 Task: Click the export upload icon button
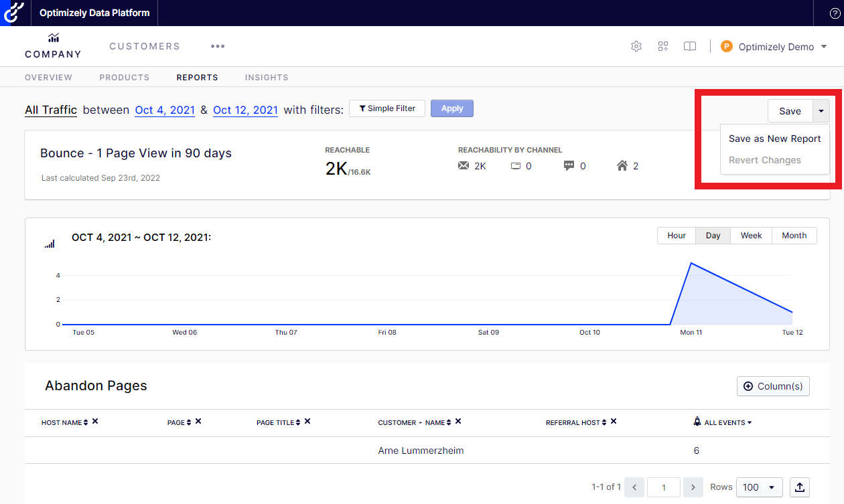tap(800, 487)
